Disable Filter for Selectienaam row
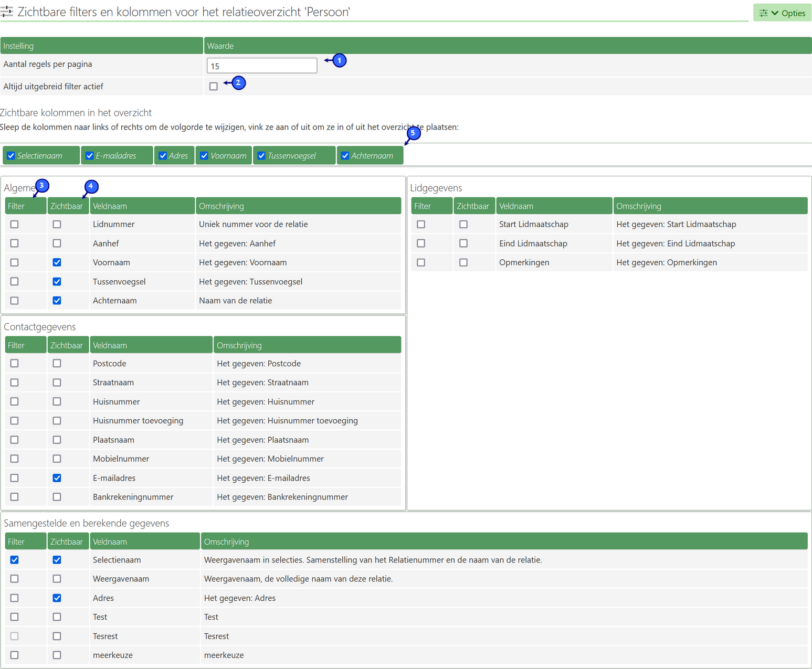The height and width of the screenshot is (669, 812). click(15, 560)
